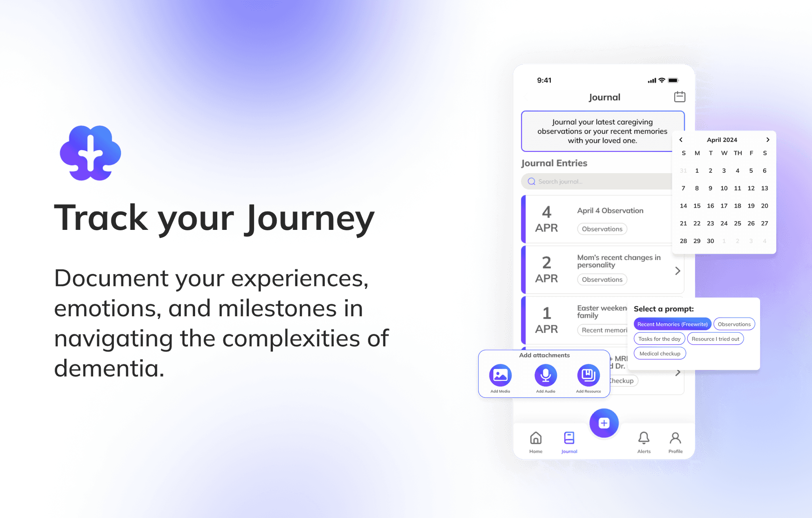Screen dimensions: 812x518
Task: Select the Recent Memories (Freewrite) prompt
Action: pos(672,324)
